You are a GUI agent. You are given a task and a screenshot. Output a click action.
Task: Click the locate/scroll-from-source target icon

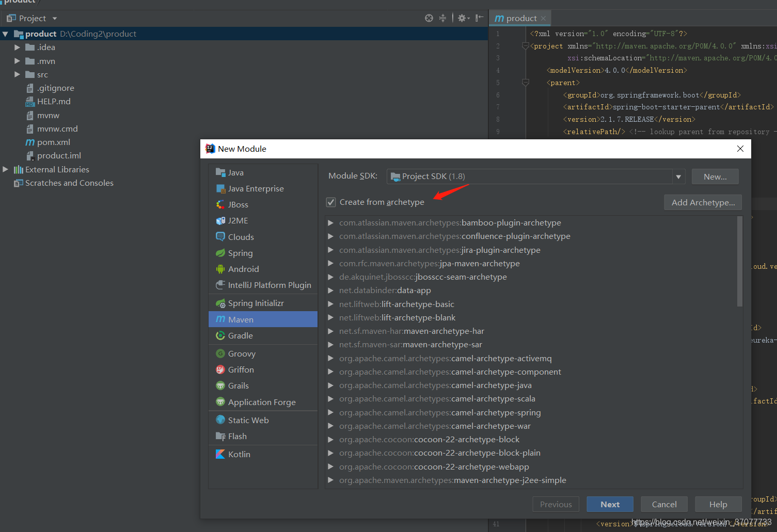429,18
